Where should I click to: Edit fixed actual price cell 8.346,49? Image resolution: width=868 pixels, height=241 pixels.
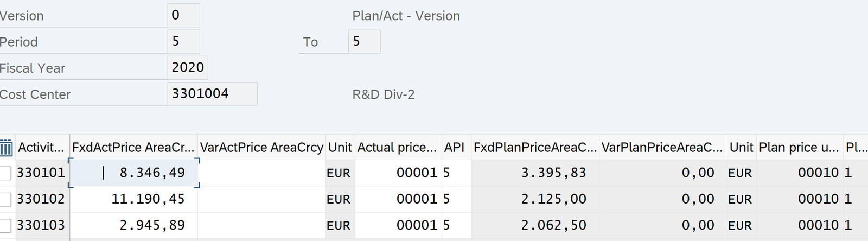tap(133, 173)
